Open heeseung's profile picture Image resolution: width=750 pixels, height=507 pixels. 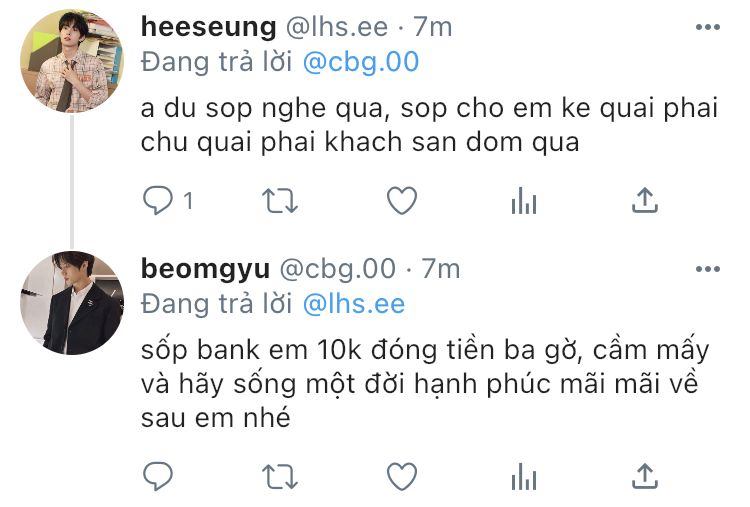tap(72, 61)
